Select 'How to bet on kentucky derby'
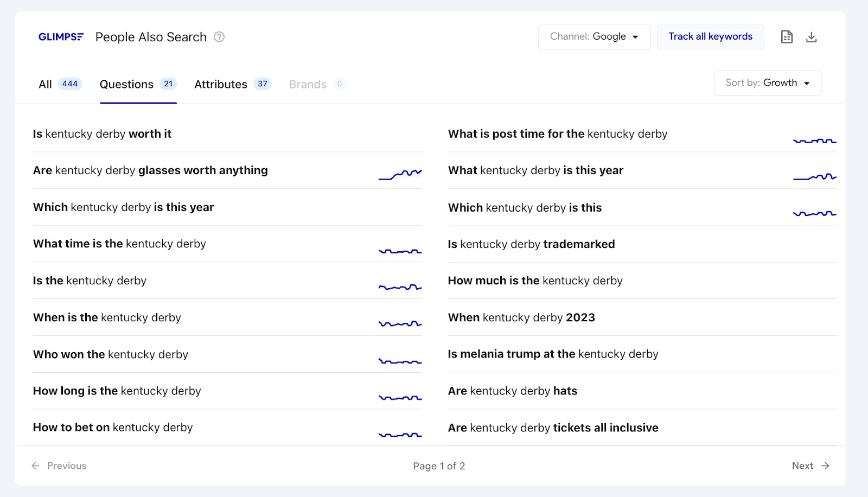Screen dimensions: 868x497 tap(112, 428)
